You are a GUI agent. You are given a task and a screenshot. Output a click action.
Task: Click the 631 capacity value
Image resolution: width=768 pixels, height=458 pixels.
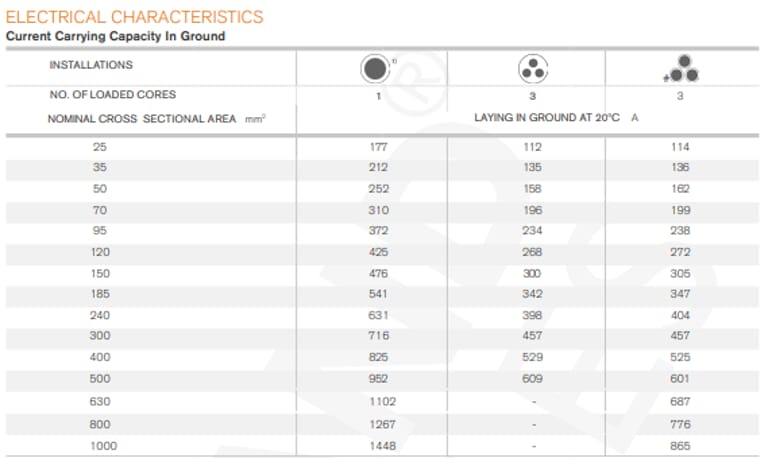(379, 316)
